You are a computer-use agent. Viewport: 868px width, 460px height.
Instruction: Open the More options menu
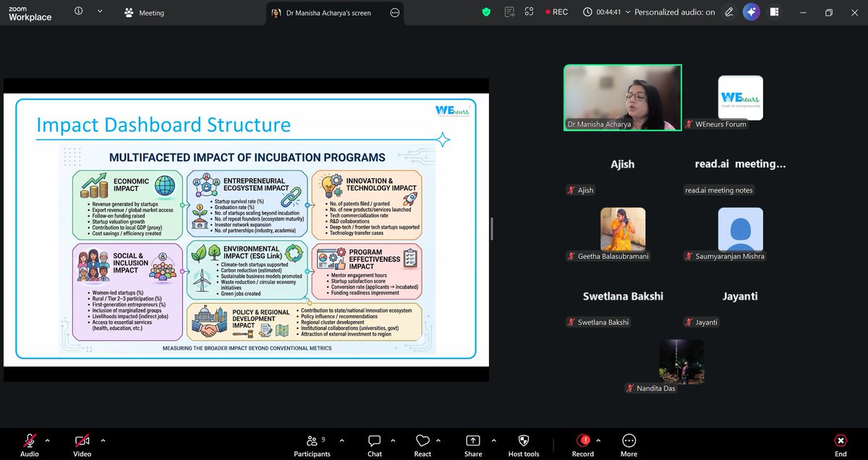629,444
